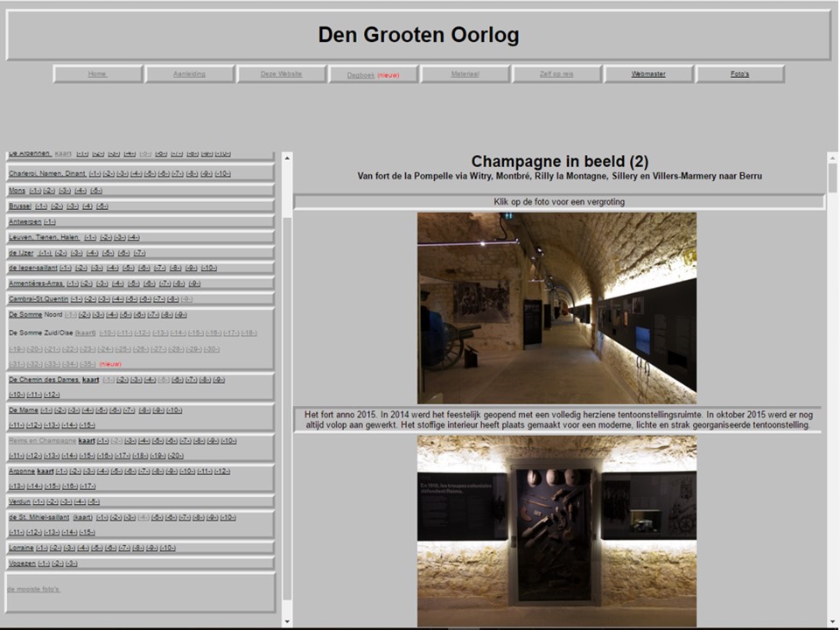Right frame scrollbar down arrow
The image size is (840, 630).
[x=832, y=621]
